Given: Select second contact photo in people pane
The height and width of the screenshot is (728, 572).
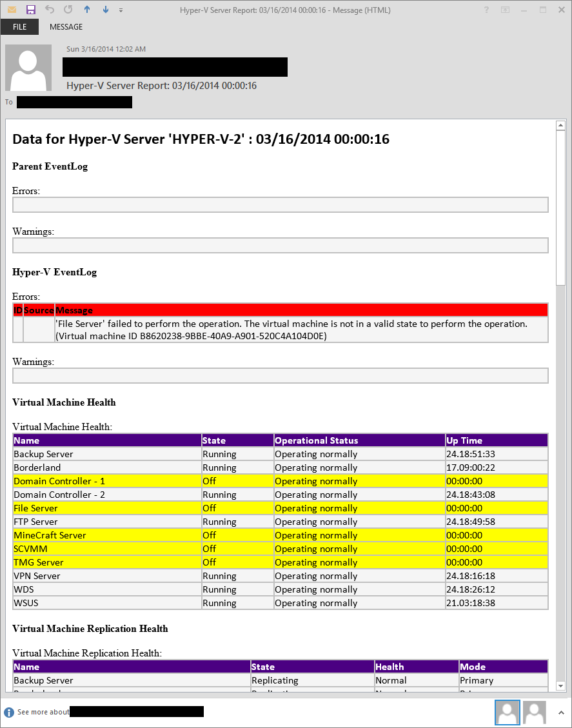Looking at the screenshot, I should 535,713.
